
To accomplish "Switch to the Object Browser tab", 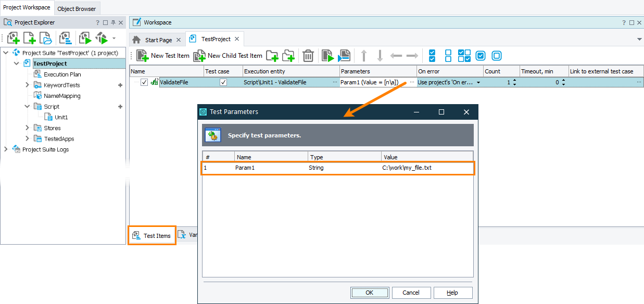I will (x=77, y=8).
